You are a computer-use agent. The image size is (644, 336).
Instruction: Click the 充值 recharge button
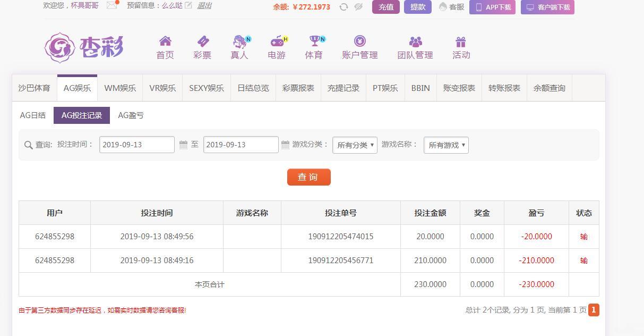(x=386, y=7)
